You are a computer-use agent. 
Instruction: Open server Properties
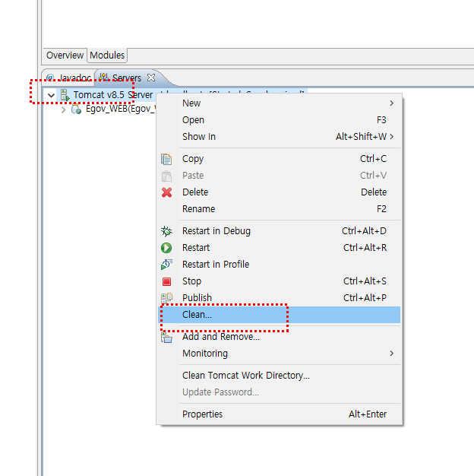(279, 414)
